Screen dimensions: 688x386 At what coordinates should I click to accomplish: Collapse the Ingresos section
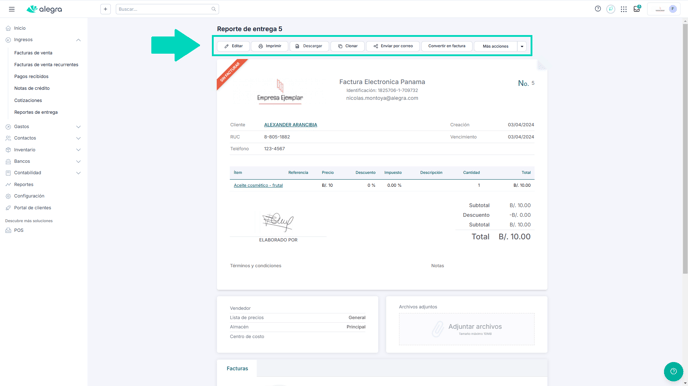point(78,40)
